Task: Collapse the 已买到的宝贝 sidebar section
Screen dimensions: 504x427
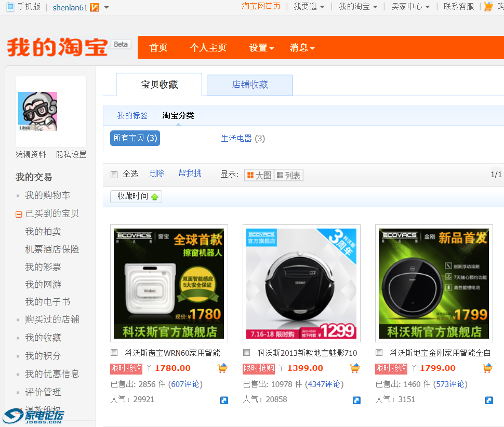Action: click(x=19, y=213)
